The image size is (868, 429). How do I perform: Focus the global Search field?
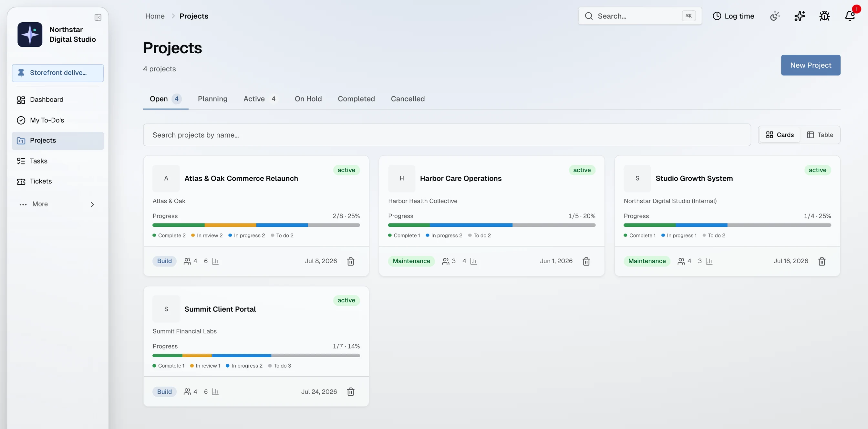[x=640, y=16]
